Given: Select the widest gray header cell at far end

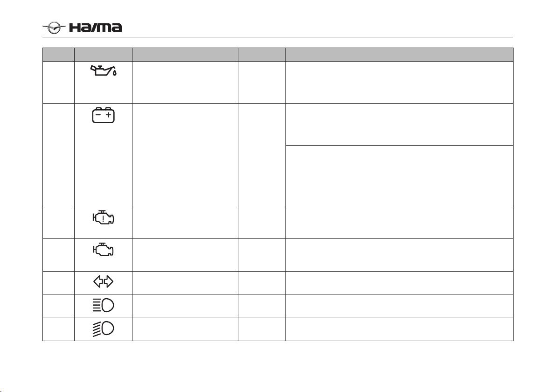Looking at the screenshot, I should 399,55.
